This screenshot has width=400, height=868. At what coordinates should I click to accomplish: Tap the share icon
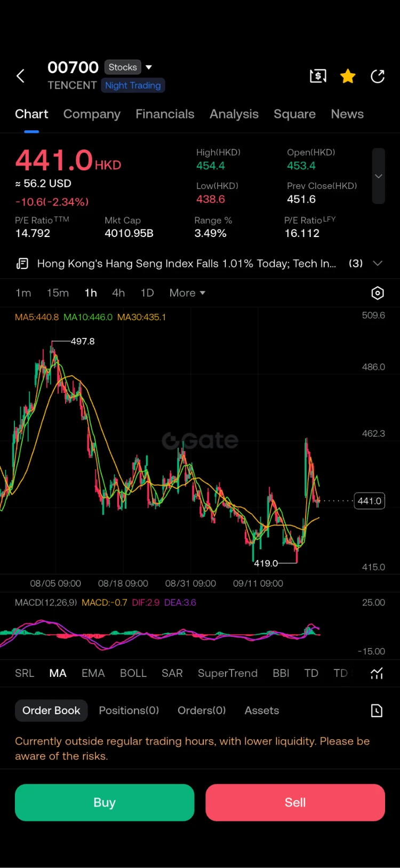point(378,76)
